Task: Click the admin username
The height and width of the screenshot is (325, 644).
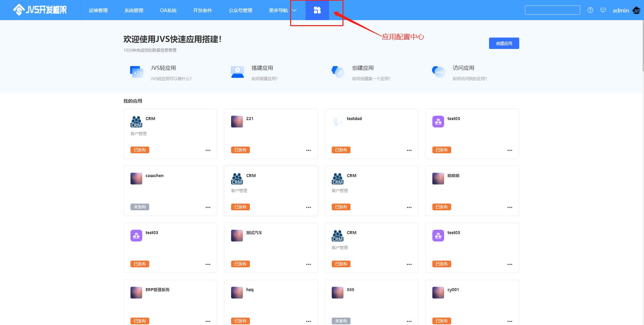Action: (x=621, y=10)
